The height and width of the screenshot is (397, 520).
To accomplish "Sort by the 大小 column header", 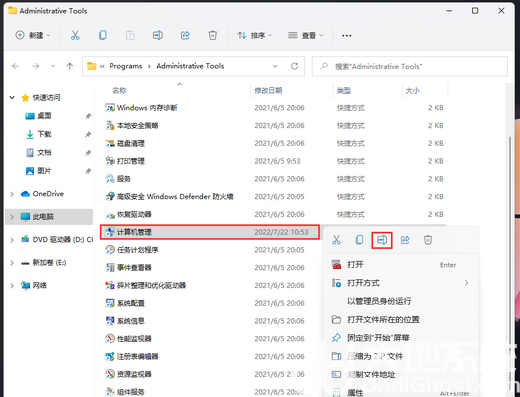I will click(x=412, y=90).
